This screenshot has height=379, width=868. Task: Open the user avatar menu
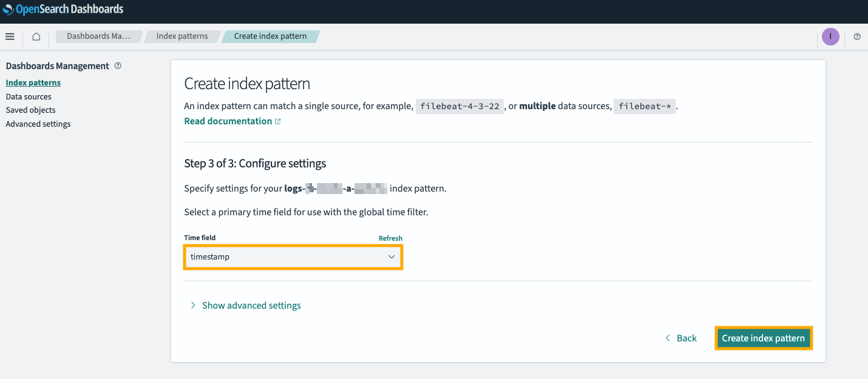pos(830,37)
